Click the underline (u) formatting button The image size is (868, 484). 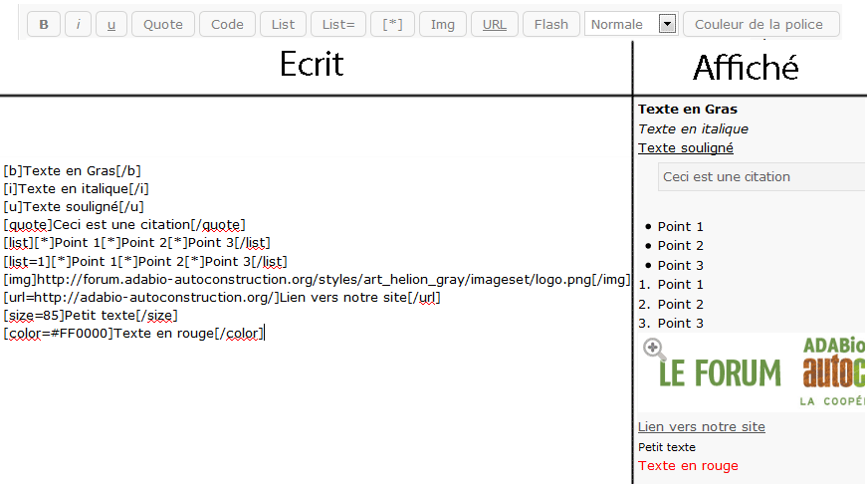tap(111, 24)
